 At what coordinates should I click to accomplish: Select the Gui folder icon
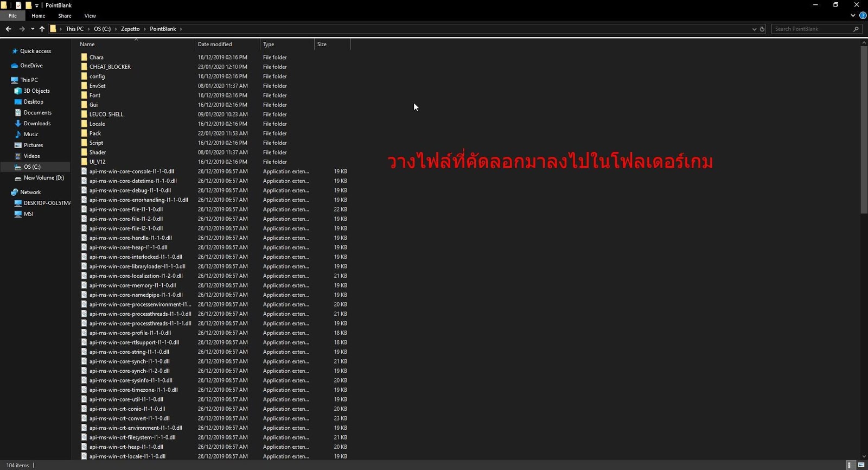[84, 105]
